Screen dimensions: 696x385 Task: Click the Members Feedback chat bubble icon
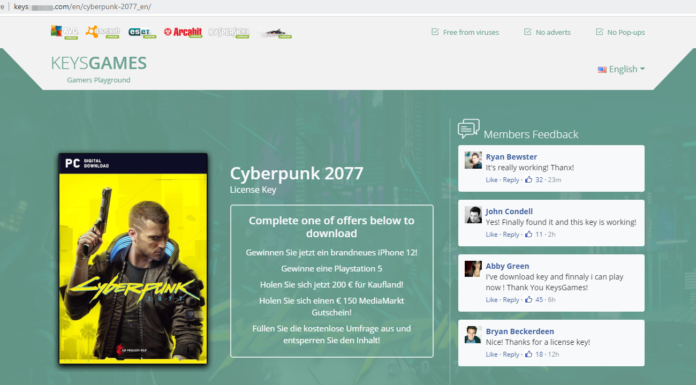click(469, 129)
